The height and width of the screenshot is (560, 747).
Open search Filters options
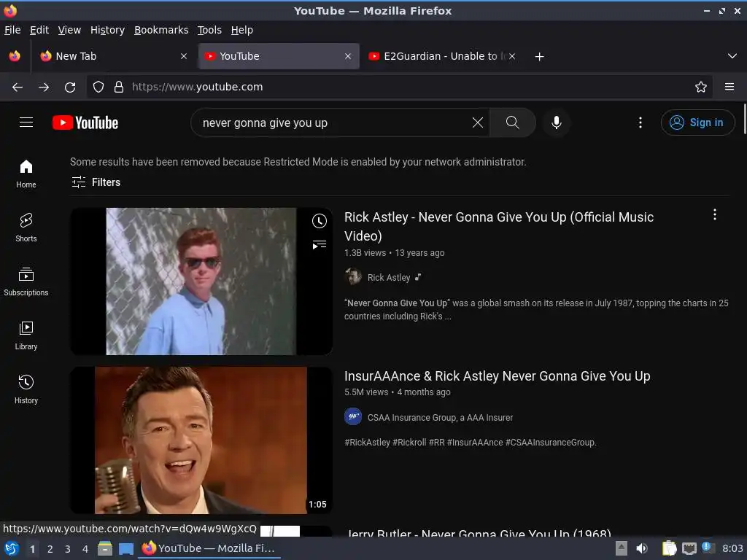[x=96, y=182]
